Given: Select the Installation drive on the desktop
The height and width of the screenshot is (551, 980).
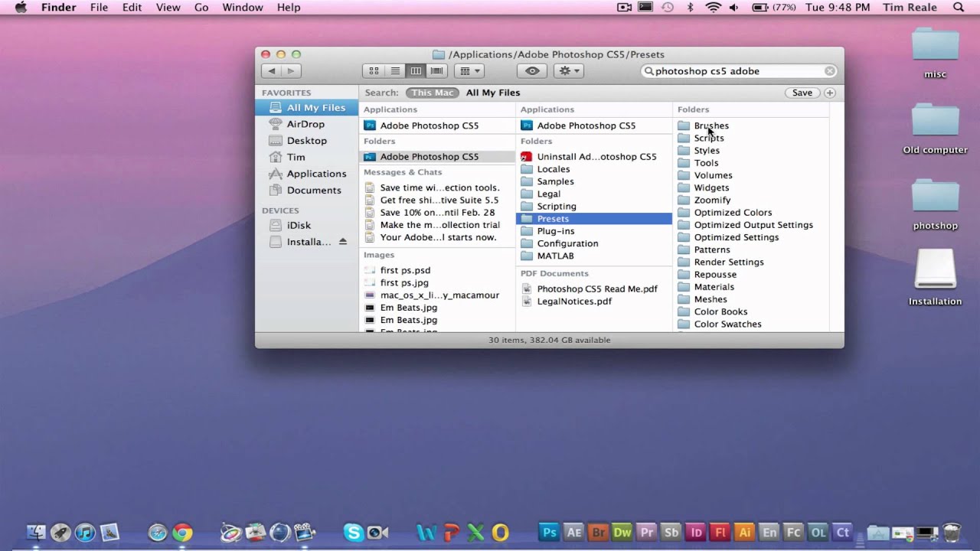Looking at the screenshot, I should [x=935, y=277].
